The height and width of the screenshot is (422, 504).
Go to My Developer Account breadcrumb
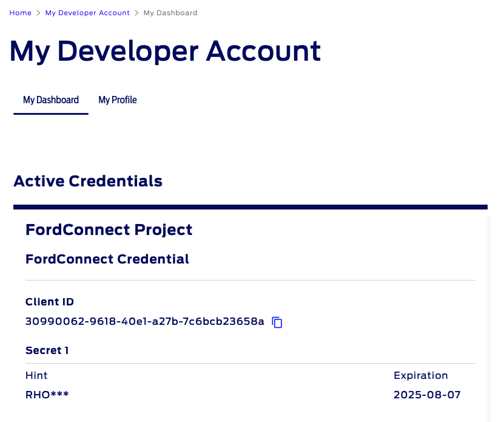coord(87,13)
